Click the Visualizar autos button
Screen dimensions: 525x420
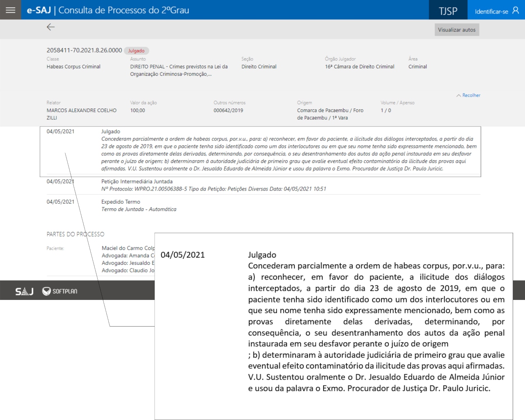[457, 30]
